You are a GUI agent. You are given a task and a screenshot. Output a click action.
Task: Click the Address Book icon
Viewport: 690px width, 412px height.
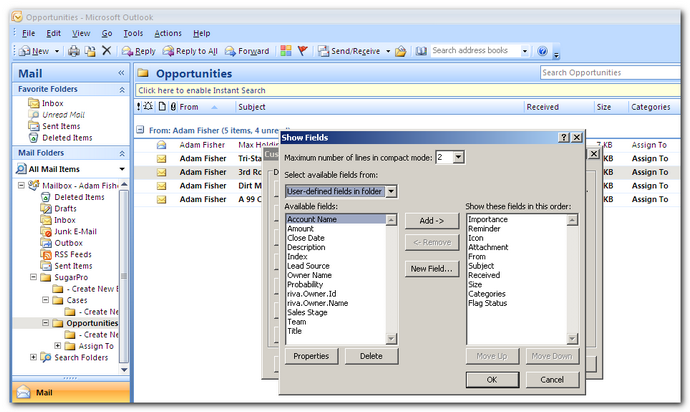421,51
